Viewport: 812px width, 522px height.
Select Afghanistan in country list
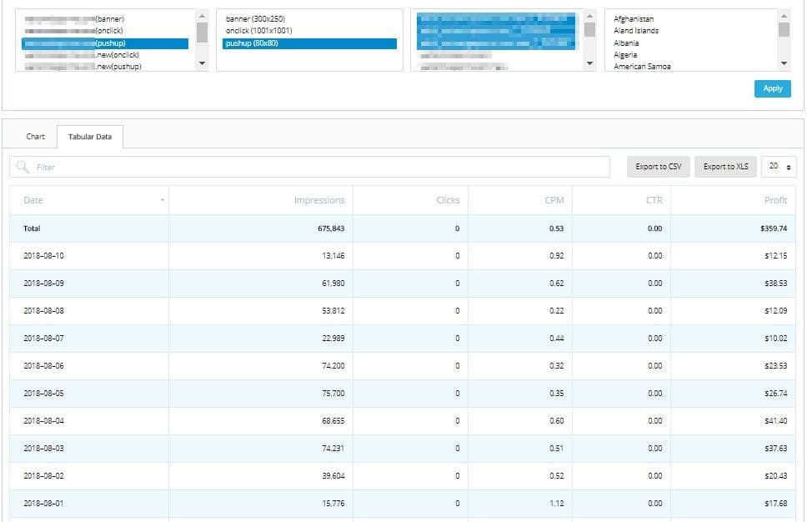click(x=634, y=19)
